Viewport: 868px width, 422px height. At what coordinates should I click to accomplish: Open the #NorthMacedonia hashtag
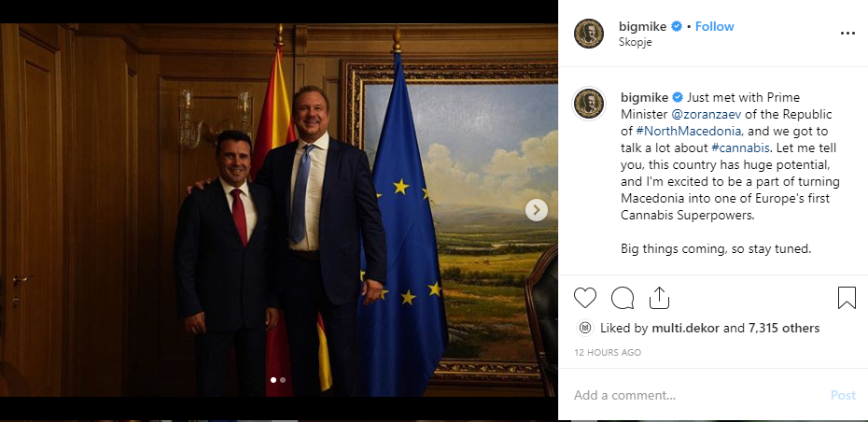pos(689,132)
